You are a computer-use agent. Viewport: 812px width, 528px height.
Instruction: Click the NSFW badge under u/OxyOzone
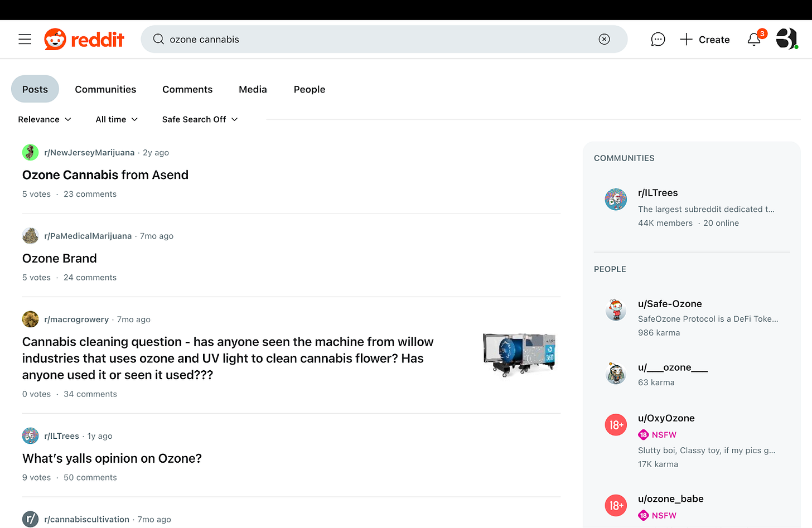click(658, 435)
